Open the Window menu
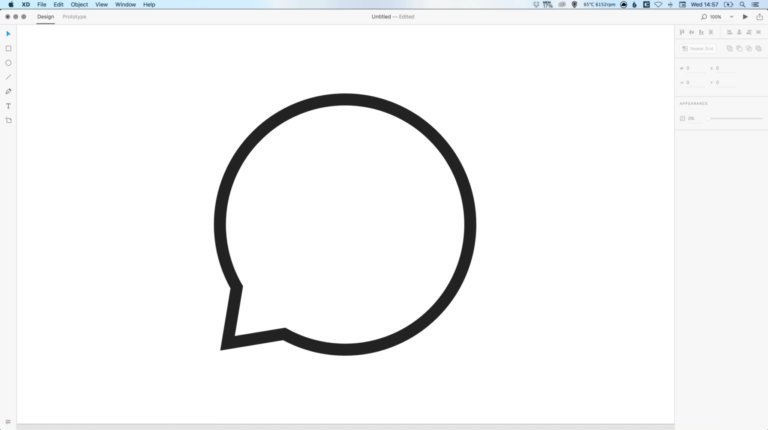This screenshot has width=768, height=430. 125,4
